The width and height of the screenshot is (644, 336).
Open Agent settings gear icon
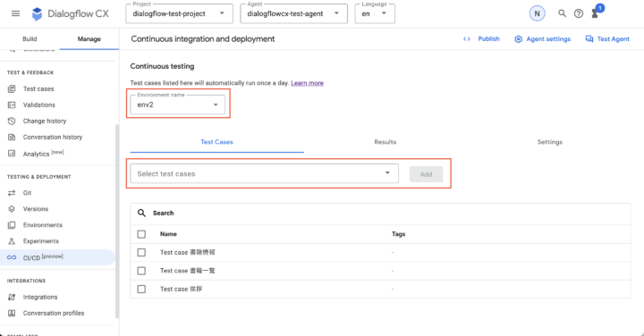(x=518, y=39)
